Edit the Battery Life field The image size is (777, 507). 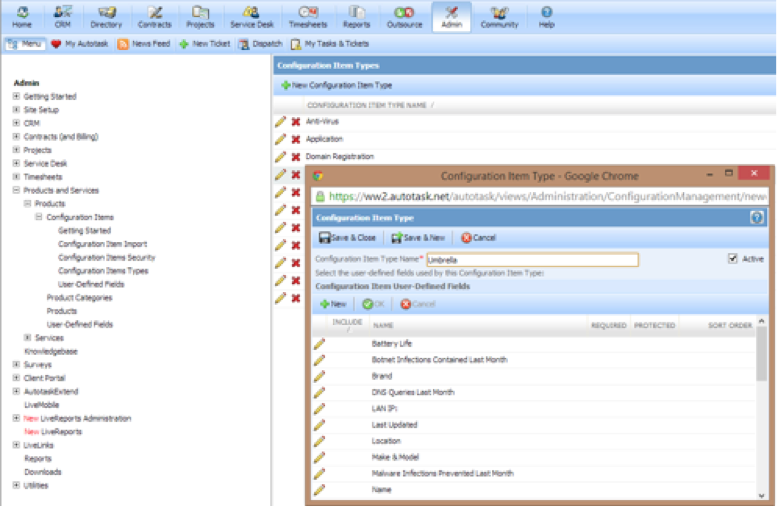pyautogui.click(x=319, y=344)
